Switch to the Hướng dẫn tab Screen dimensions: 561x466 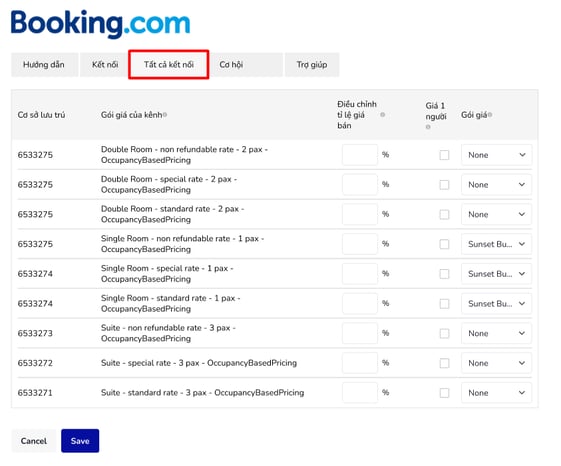[x=44, y=65]
